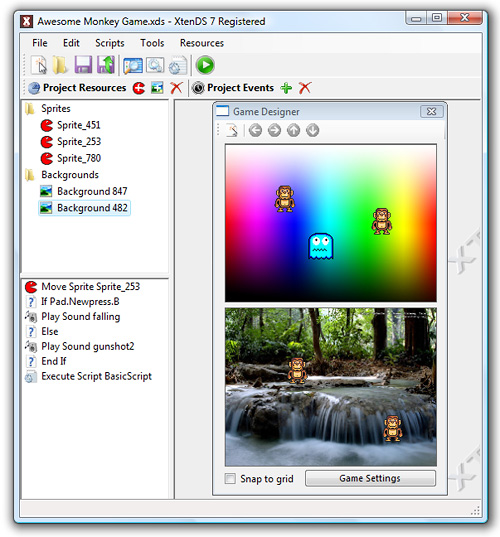Select Background 482 in the resource tree
The image size is (500, 537).
point(85,208)
